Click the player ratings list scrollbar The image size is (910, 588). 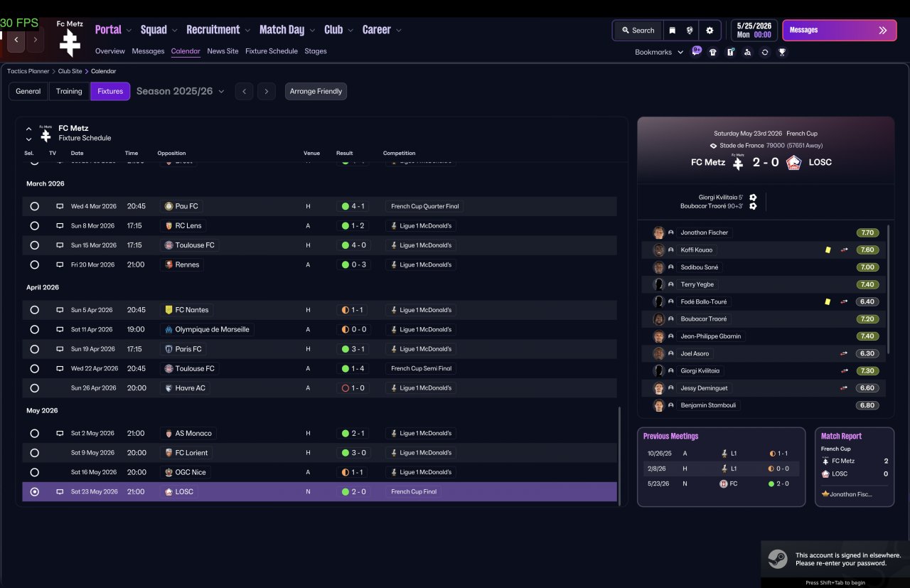(889, 289)
